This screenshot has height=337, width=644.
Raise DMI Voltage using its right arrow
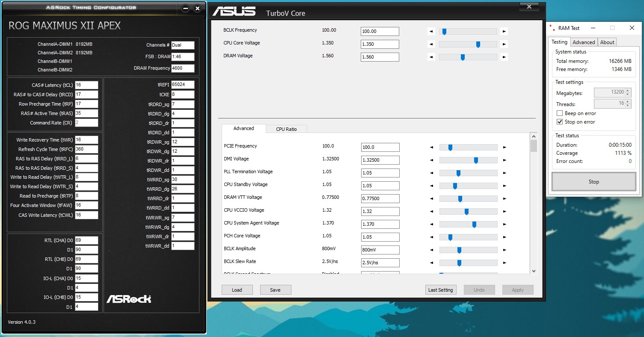click(505, 160)
